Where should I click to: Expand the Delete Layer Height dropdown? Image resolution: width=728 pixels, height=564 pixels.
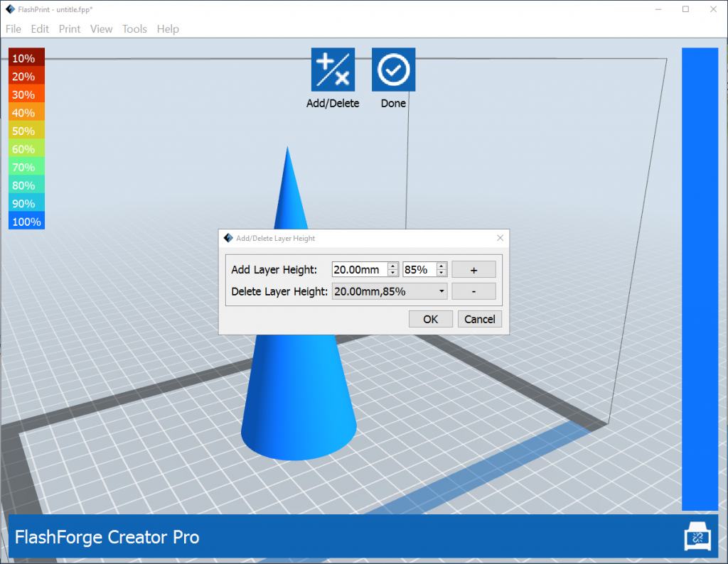coord(441,291)
